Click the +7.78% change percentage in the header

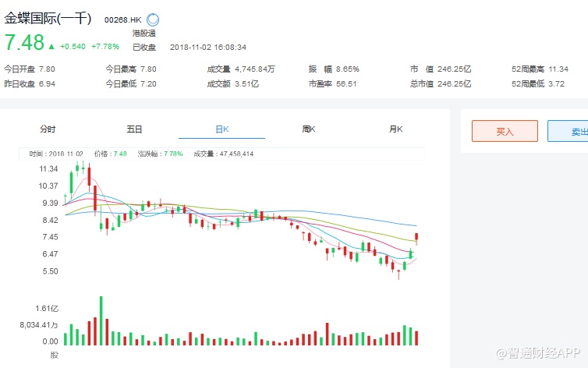(105, 46)
